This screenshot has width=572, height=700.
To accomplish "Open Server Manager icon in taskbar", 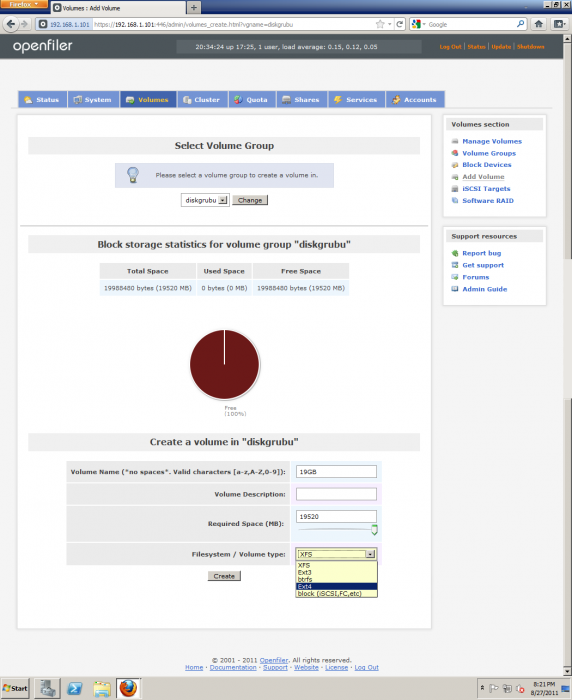I will pos(48,688).
